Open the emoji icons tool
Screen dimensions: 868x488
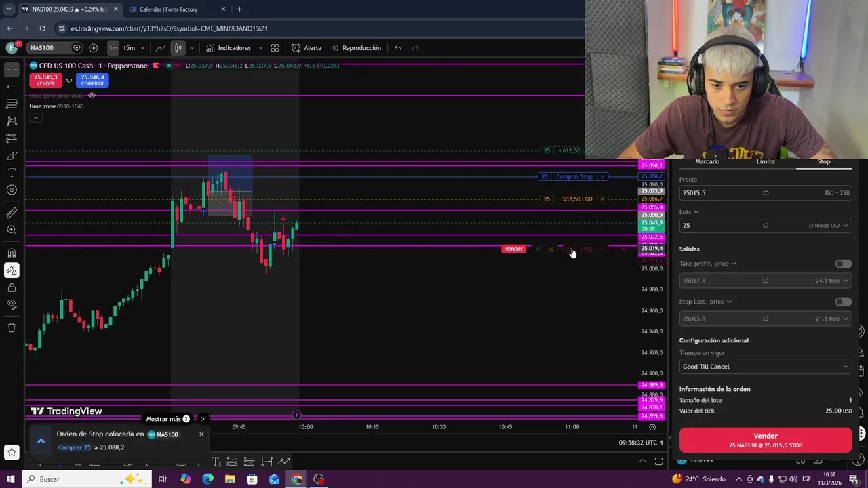click(x=12, y=190)
